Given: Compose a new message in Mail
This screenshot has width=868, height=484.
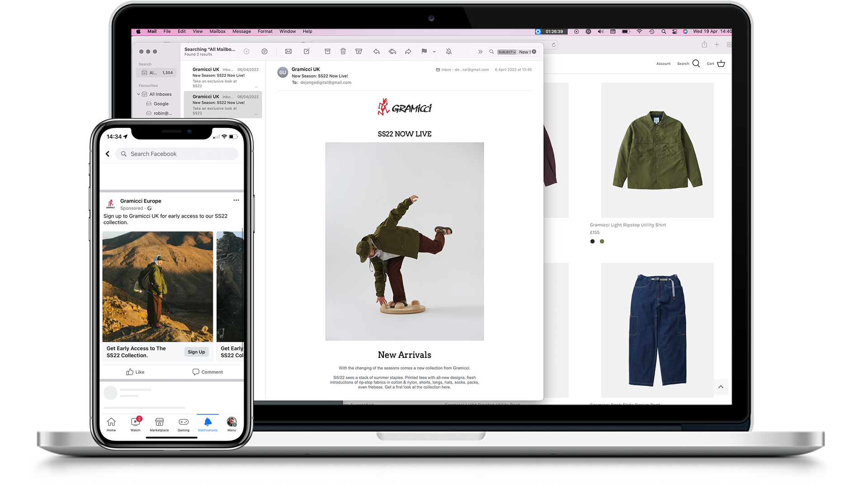Looking at the screenshot, I should pos(307,52).
